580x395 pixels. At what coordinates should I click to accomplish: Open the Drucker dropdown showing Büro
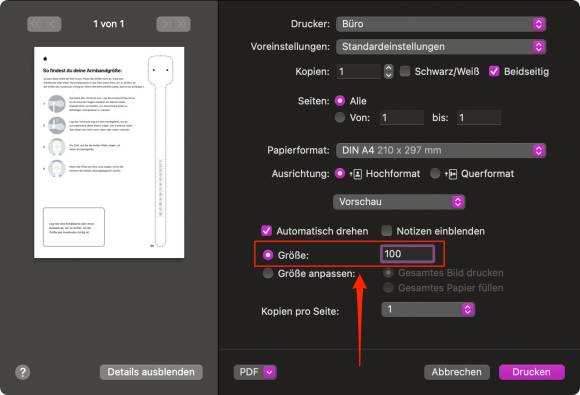441,24
